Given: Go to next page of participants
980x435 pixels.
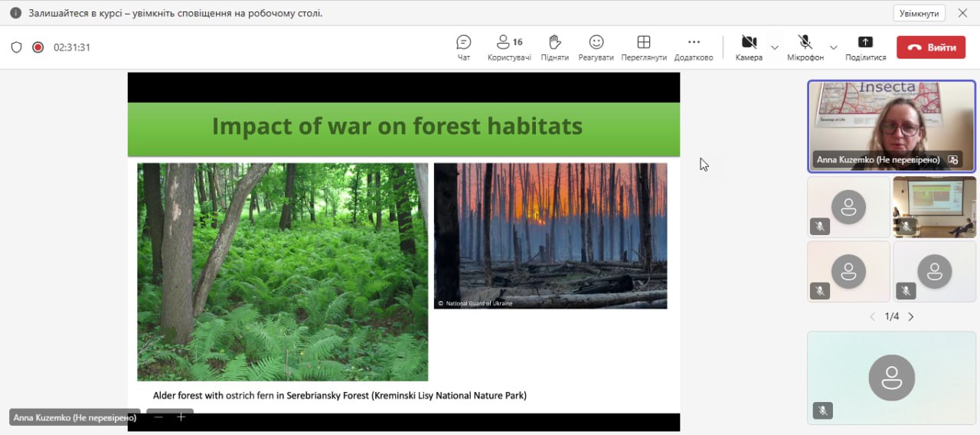Looking at the screenshot, I should click(x=910, y=316).
